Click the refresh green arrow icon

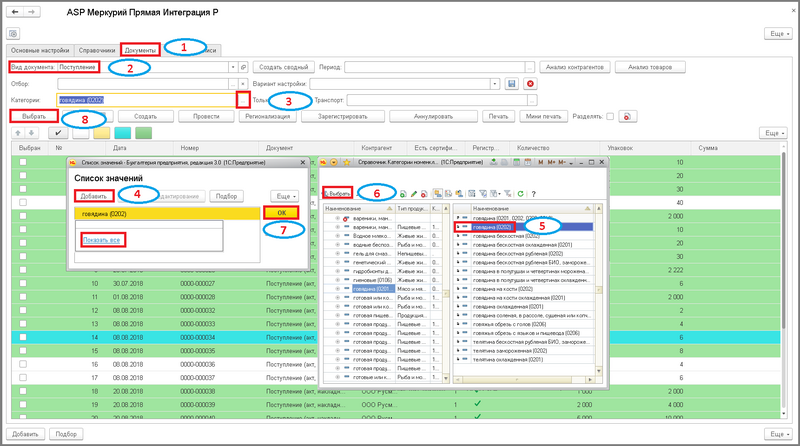coord(520,194)
